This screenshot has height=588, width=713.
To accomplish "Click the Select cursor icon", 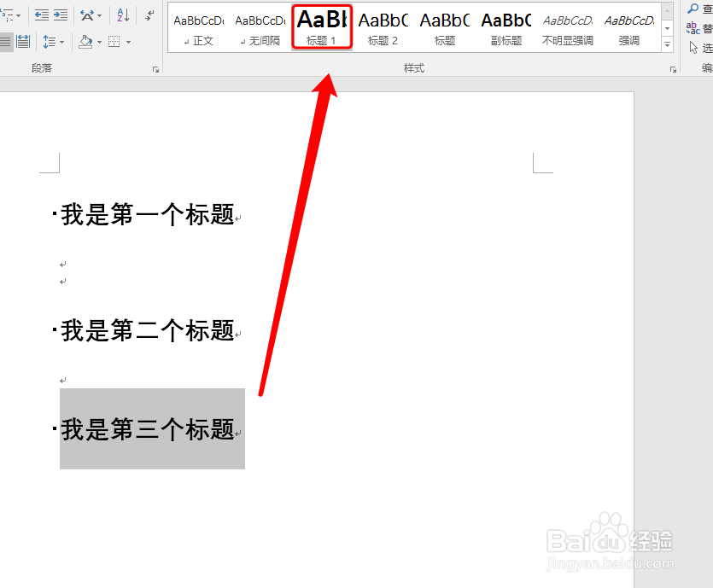I will click(x=693, y=47).
